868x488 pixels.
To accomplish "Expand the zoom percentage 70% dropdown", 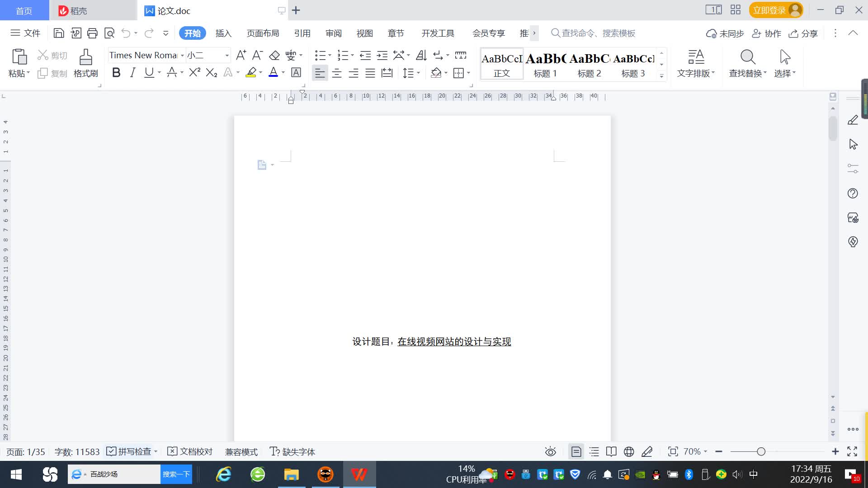I will 695,451.
